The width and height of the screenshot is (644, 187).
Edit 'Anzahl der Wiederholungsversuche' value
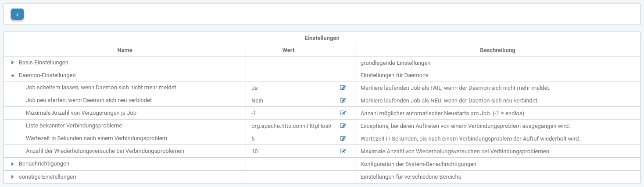(343, 151)
